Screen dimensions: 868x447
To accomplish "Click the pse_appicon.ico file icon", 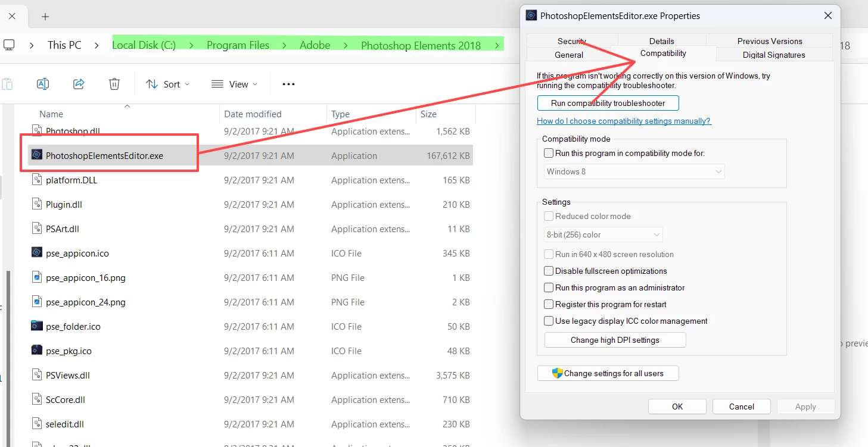I will (37, 253).
